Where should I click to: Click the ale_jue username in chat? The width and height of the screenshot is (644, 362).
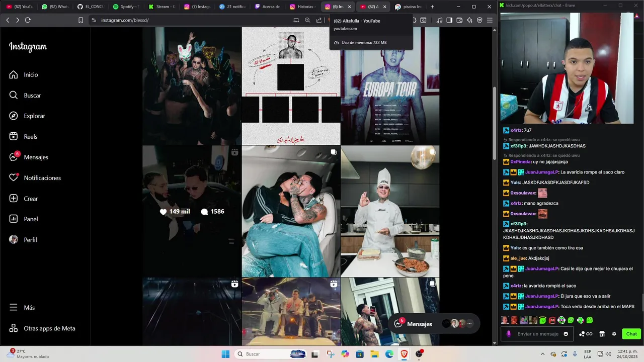pyautogui.click(x=518, y=258)
